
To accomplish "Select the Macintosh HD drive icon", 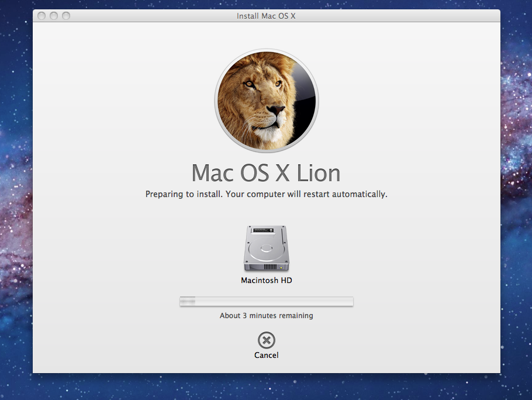I will click(267, 249).
